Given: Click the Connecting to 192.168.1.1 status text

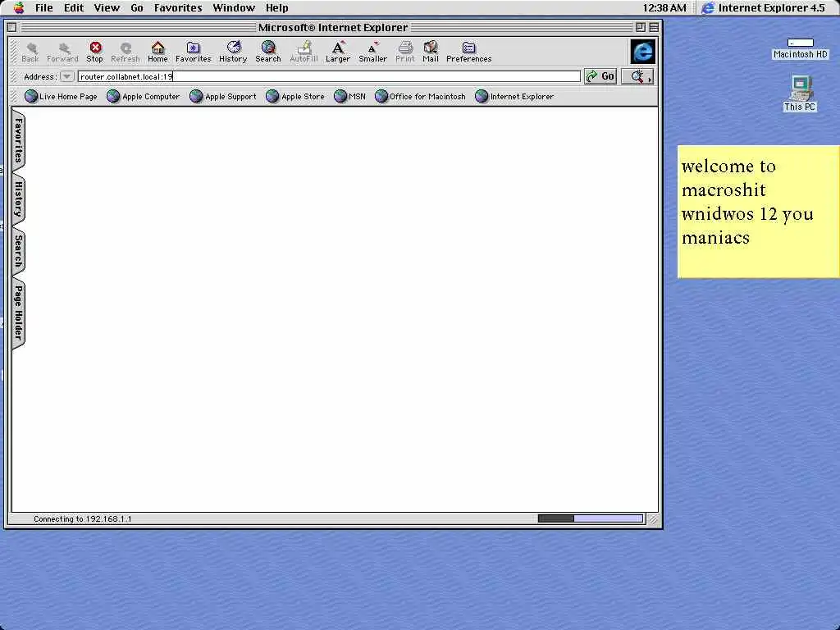Looking at the screenshot, I should 83,518.
